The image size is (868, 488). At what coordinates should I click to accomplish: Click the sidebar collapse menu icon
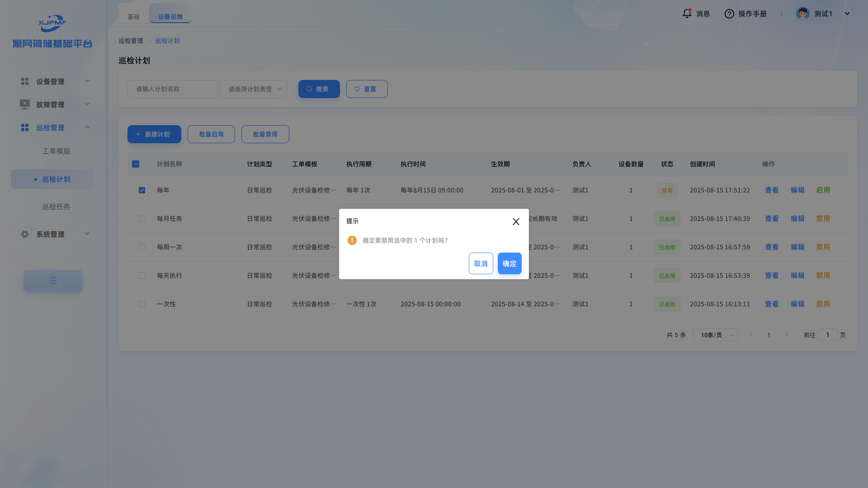[53, 281]
